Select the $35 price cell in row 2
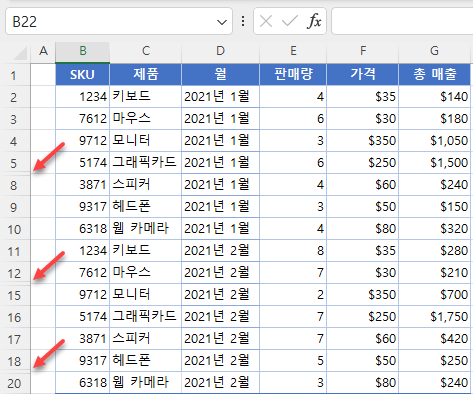Image resolution: width=473 pixels, height=394 pixels. coord(363,97)
